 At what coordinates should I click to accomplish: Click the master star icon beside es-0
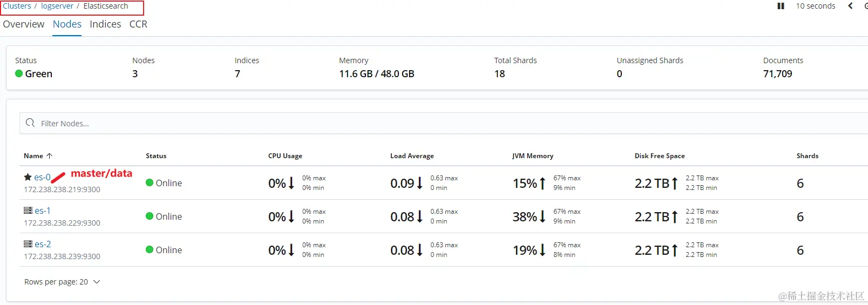click(28, 177)
